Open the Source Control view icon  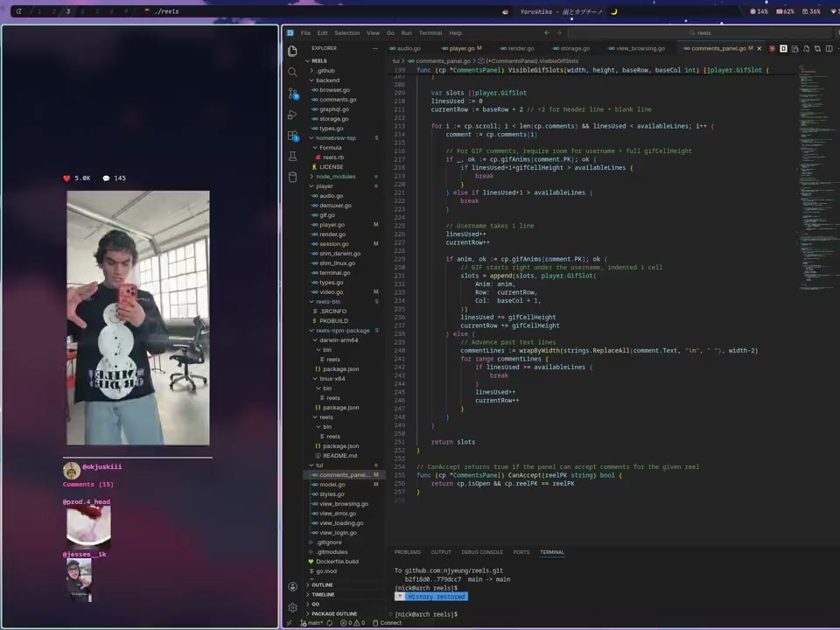[x=292, y=93]
